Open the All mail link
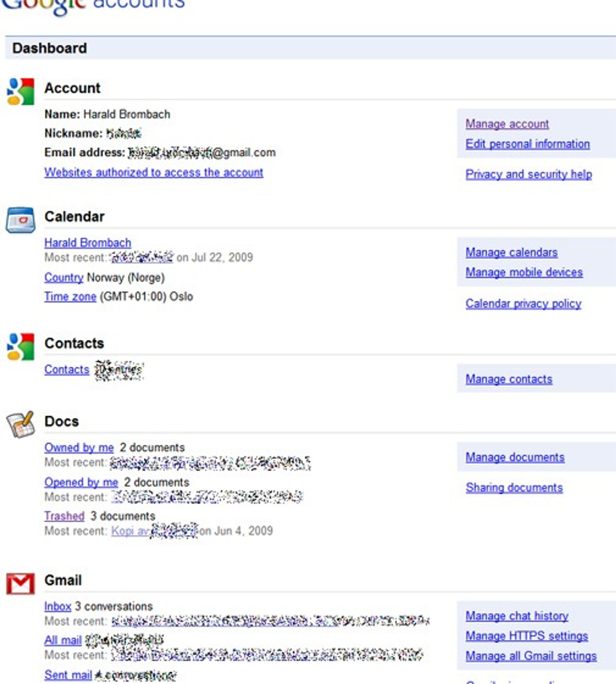The height and width of the screenshot is (684, 616). pos(63,640)
